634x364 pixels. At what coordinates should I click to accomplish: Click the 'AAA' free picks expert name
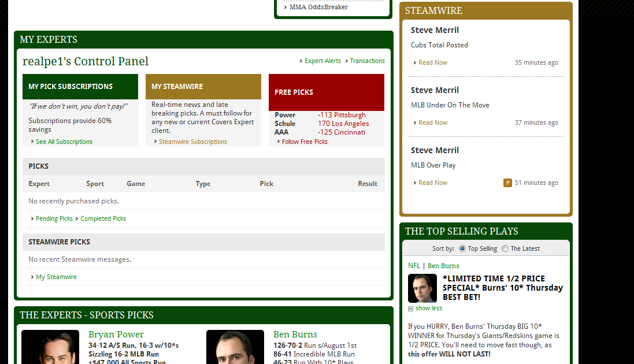click(x=281, y=132)
